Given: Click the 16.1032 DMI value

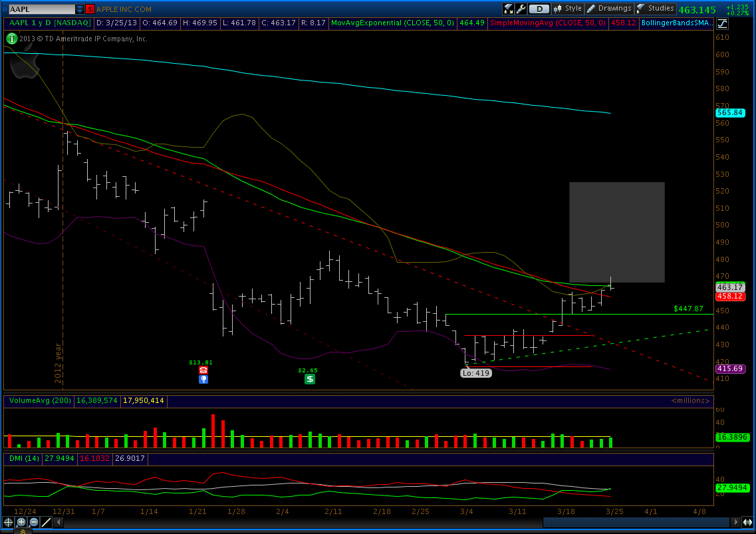Looking at the screenshot, I should point(94,458).
